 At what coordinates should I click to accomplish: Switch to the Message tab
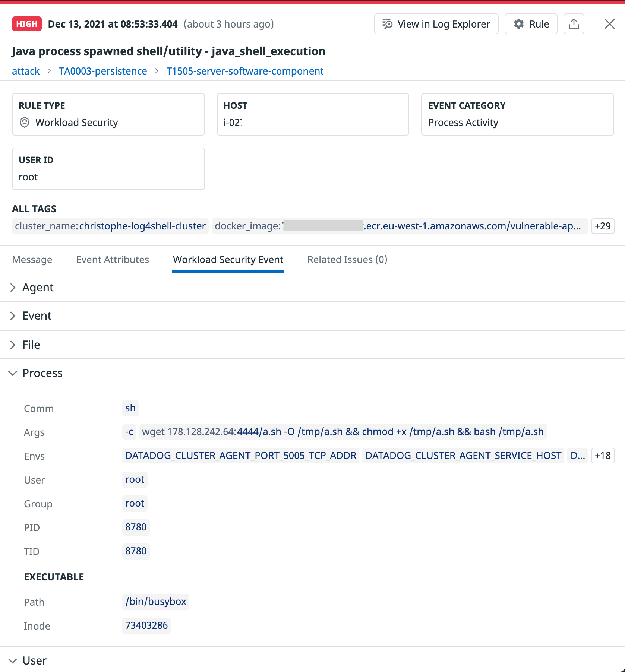tap(32, 259)
